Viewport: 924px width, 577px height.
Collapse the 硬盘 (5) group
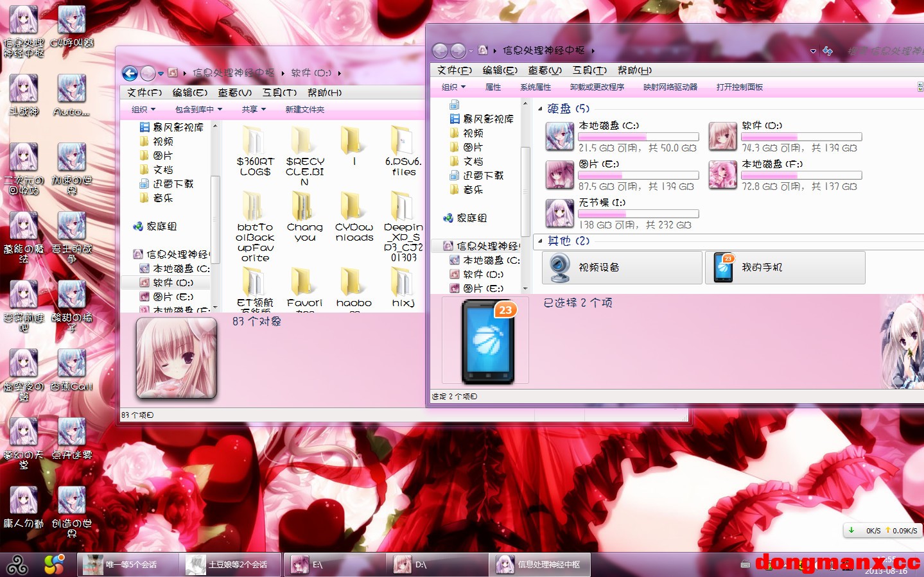click(540, 109)
